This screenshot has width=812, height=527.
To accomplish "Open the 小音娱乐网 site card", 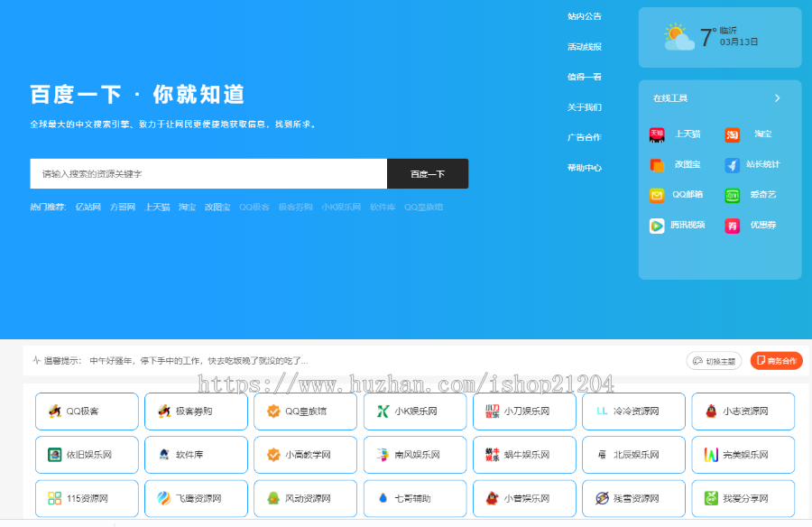I will tap(524, 498).
